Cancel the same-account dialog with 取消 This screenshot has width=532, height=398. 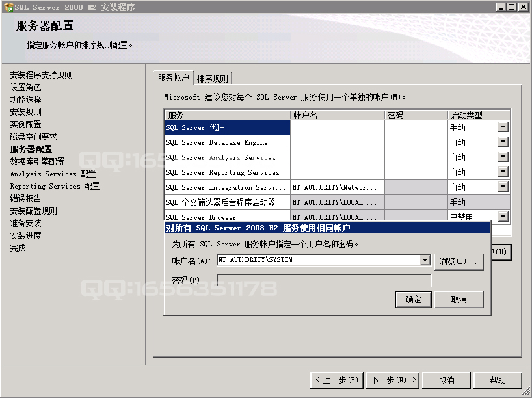[459, 299]
